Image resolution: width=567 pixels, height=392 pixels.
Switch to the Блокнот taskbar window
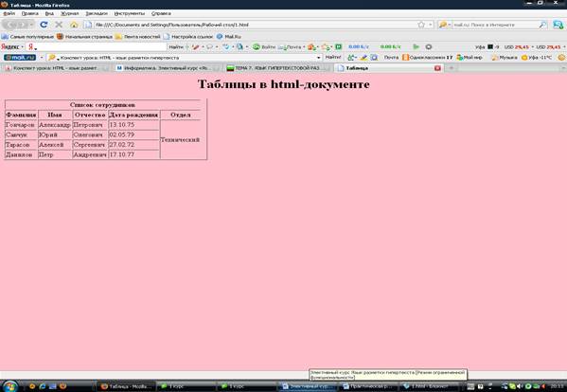click(430, 386)
